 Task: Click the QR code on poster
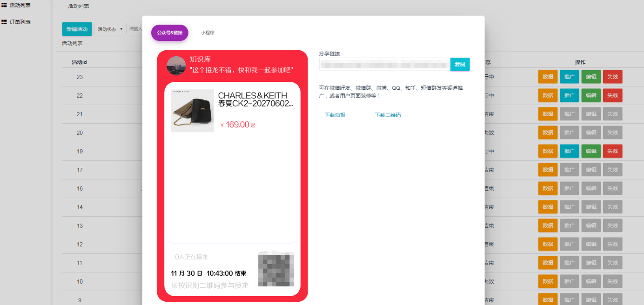[276, 269]
